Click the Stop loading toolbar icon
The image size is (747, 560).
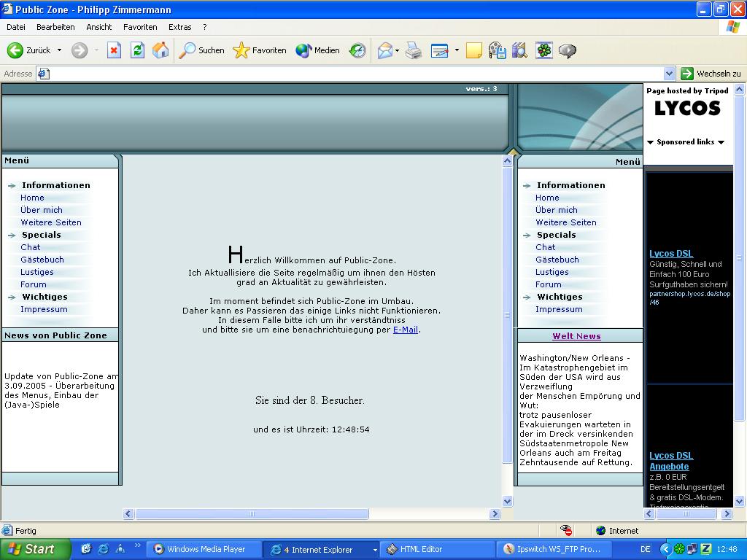(x=114, y=50)
